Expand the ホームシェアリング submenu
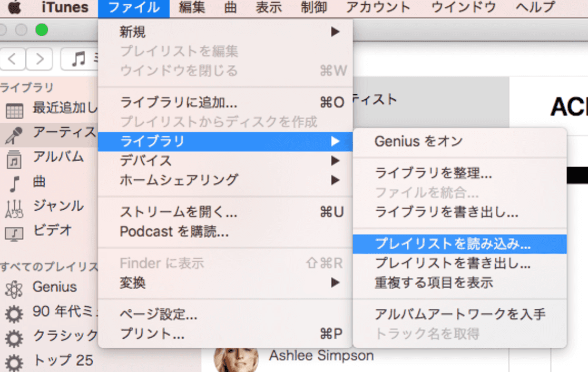This screenshot has width=588, height=372. [x=225, y=180]
